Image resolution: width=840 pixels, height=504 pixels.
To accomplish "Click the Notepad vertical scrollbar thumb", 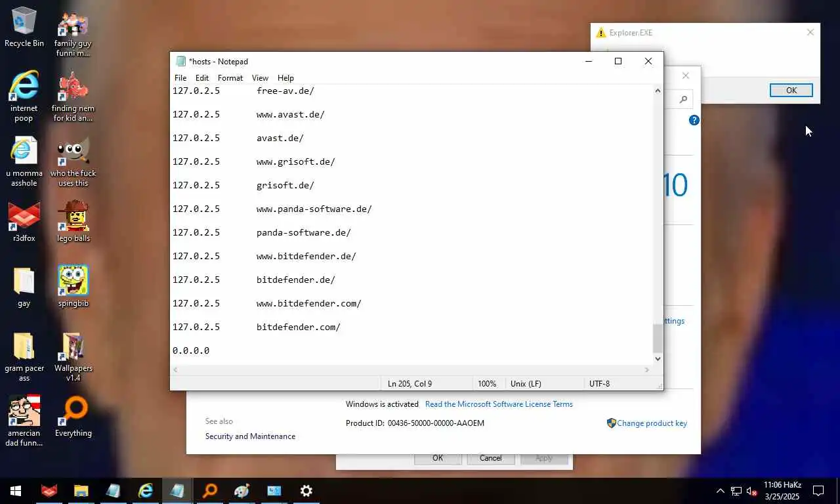I will pos(658,338).
